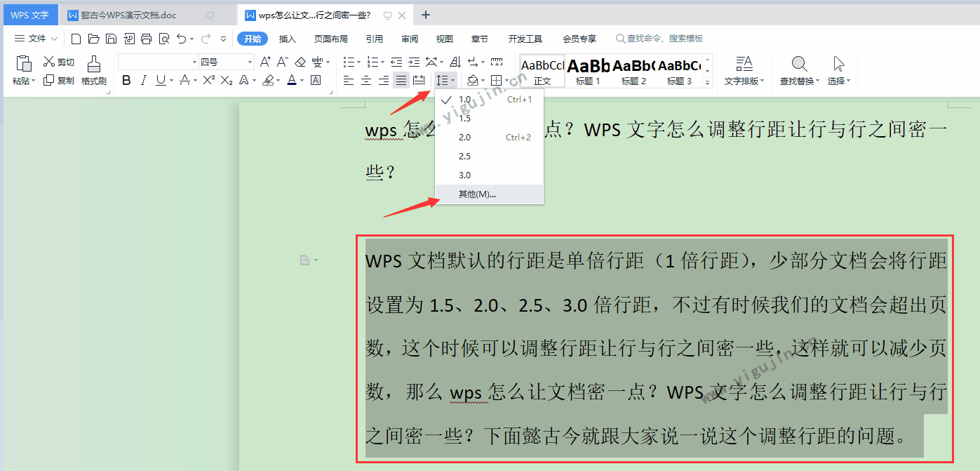This screenshot has width=980, height=471.
Task: Expand the quick access toolbar customize arrow
Action: (224, 39)
